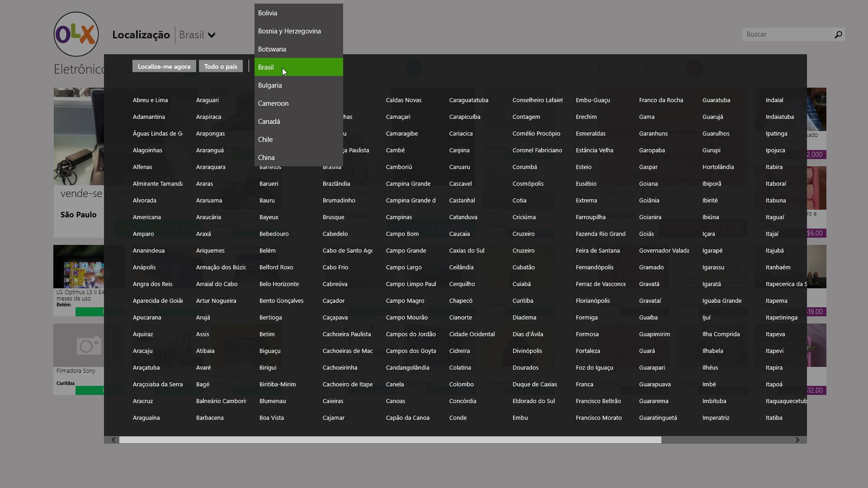Viewport: 868px width, 488px height.
Task: Choose Campinas city link
Action: tap(399, 217)
